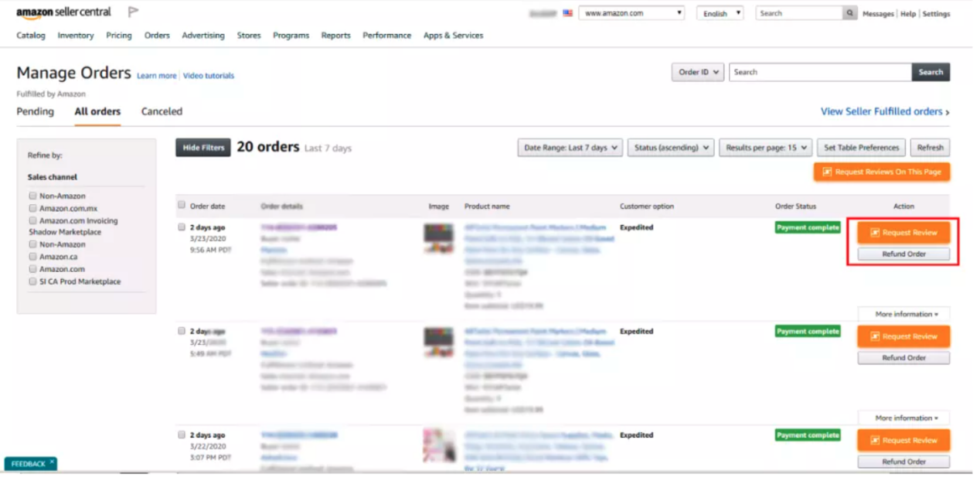Click Request Review for the 3:07 PM order
Viewport: 980px width, 484px height.
[x=903, y=440]
